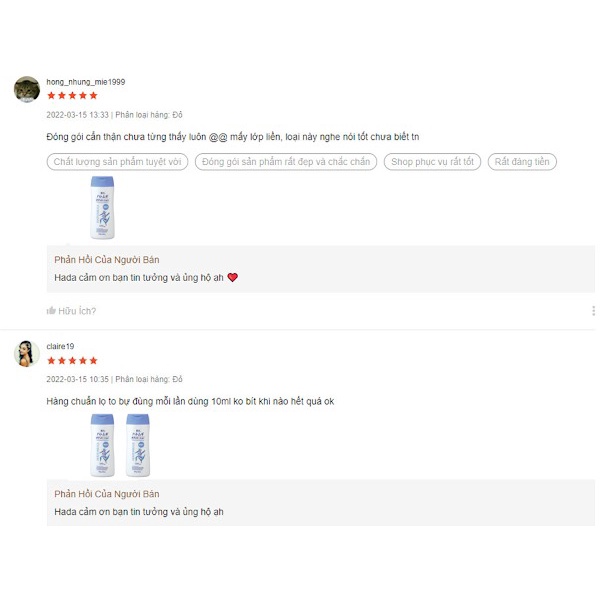
Task: Click claire19's five-star rating
Action: 72,361
